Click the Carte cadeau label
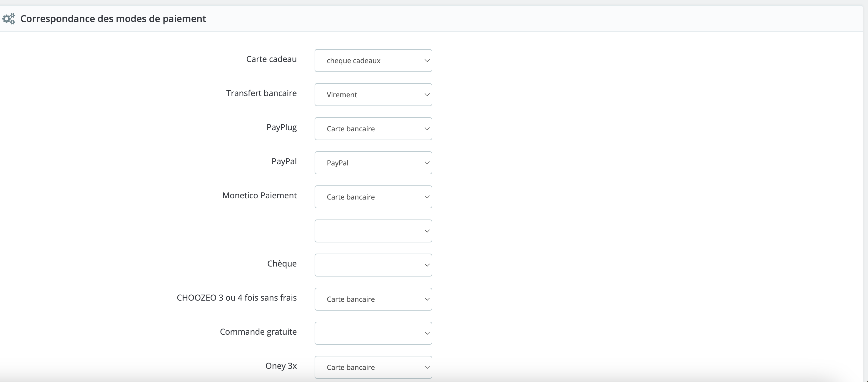Screen dimensions: 868x382 pyautogui.click(x=271, y=59)
